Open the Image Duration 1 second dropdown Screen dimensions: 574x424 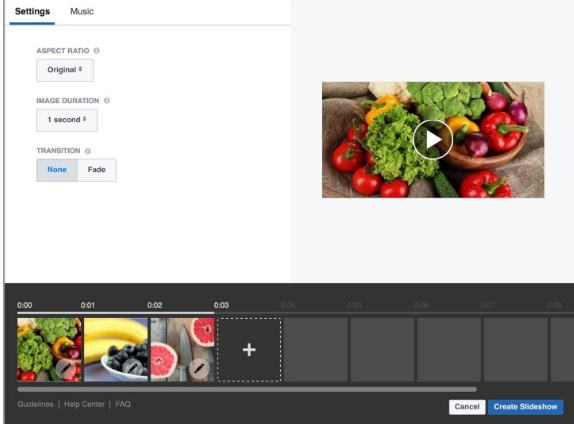click(67, 120)
